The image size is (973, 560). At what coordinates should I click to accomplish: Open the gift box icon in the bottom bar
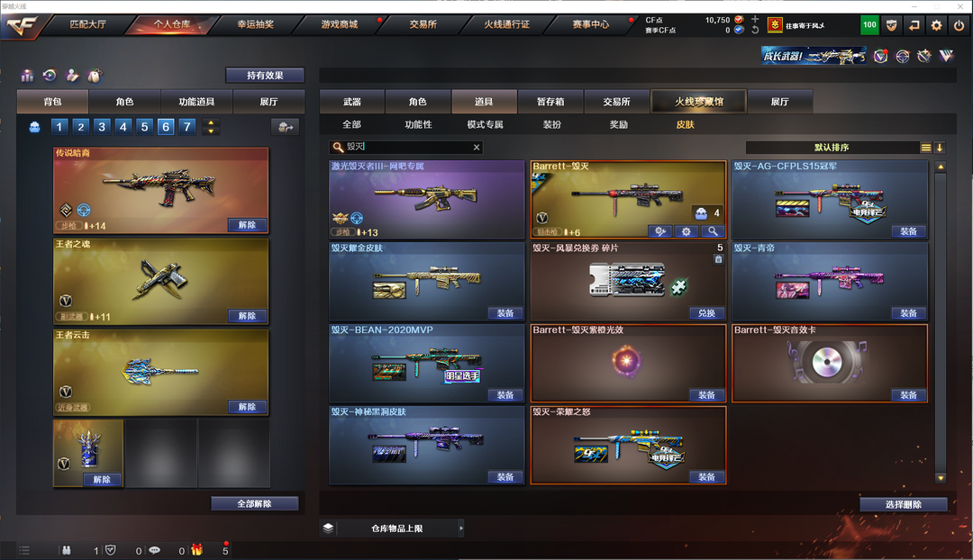[x=196, y=549]
